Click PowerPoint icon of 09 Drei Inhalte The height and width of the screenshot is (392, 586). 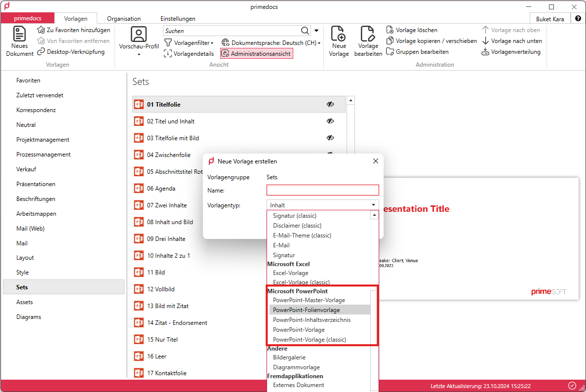click(139, 238)
